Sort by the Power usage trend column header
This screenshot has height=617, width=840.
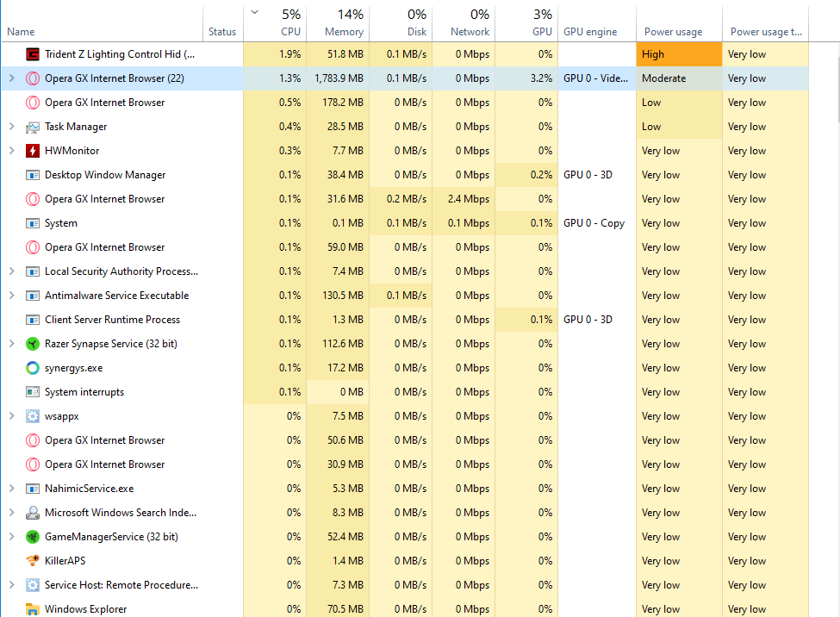point(766,24)
